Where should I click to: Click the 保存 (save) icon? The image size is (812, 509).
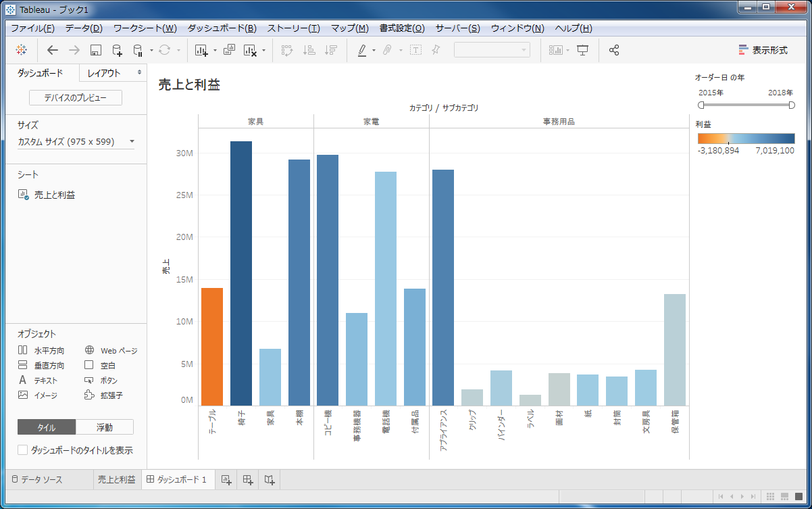coord(95,49)
